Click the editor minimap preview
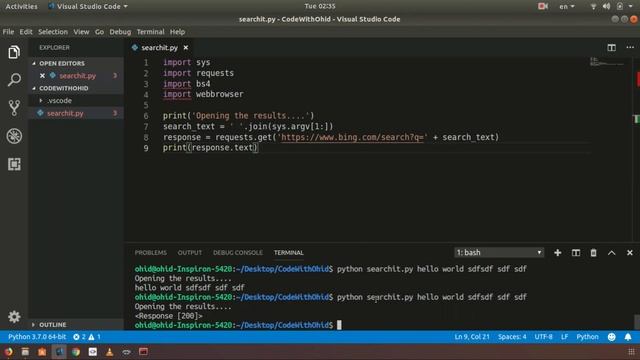 [x=607, y=62]
